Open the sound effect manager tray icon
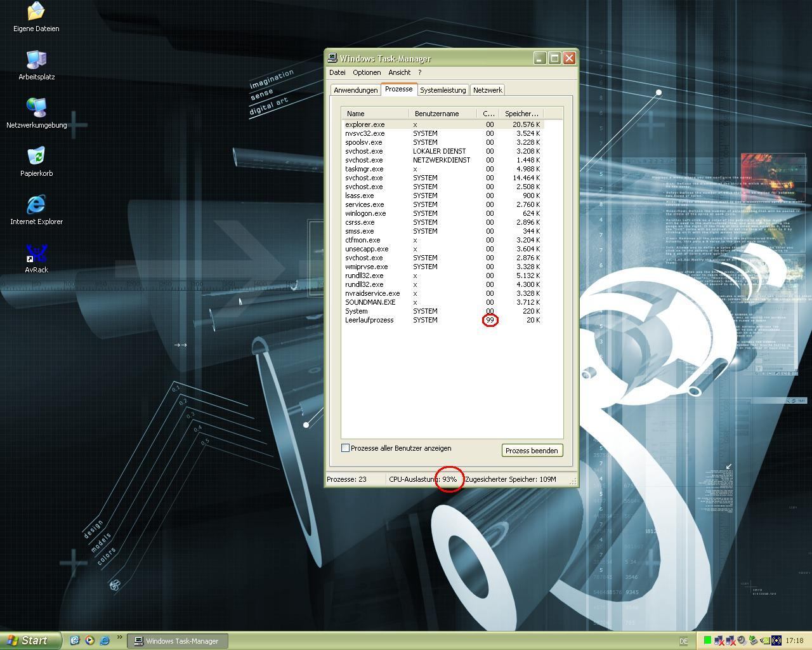812x650 pixels. click(776, 640)
